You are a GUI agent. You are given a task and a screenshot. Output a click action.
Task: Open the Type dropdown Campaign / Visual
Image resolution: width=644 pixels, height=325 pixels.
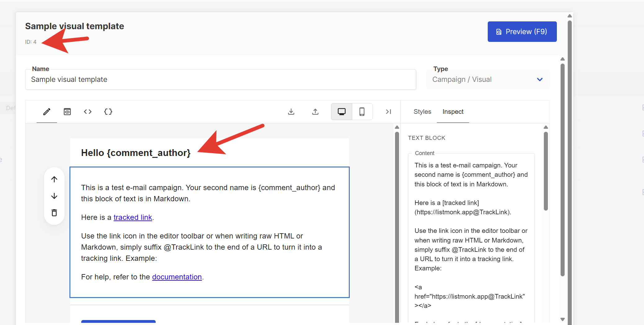click(487, 80)
